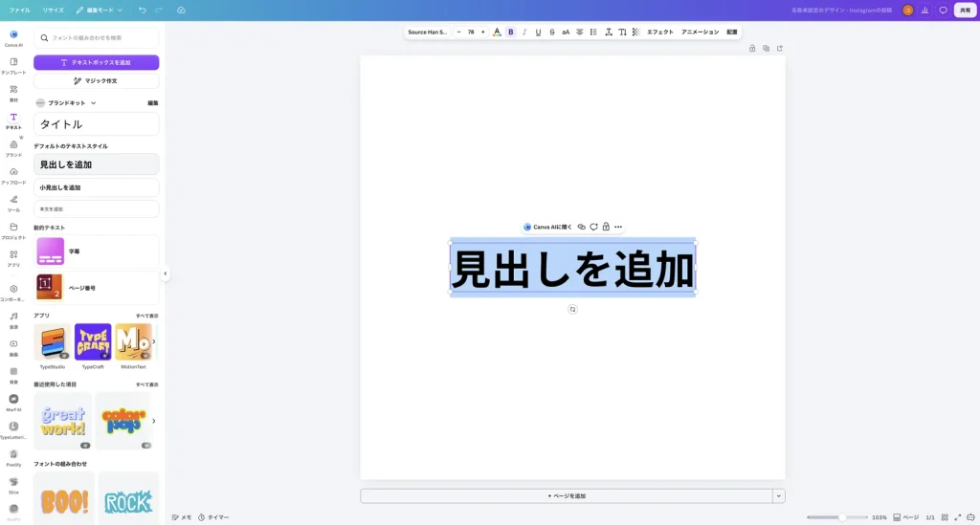Open the Canva AI sidebar panel

13,37
